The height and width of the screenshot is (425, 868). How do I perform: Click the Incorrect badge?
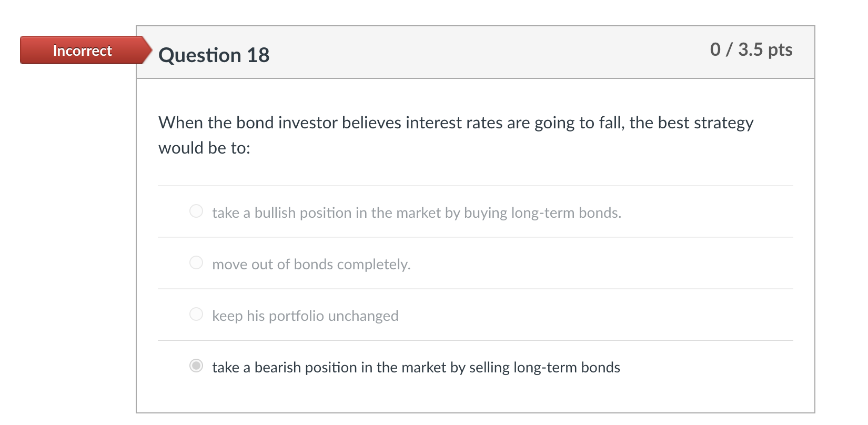tap(82, 50)
